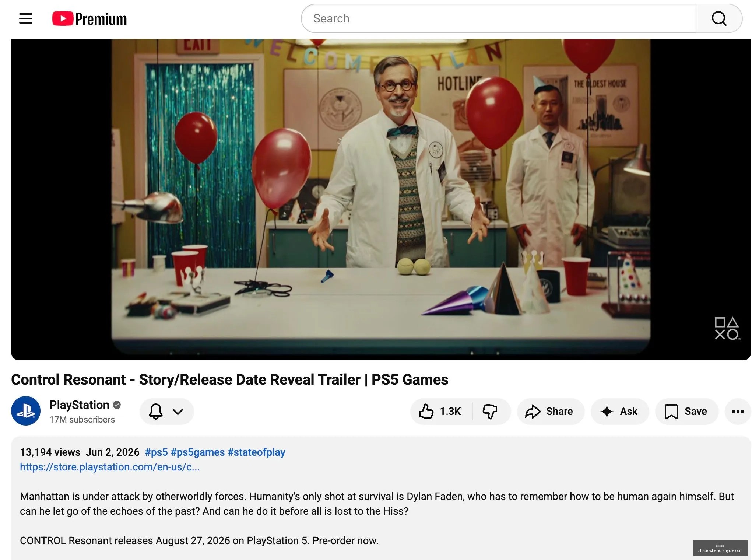
Task: Open the #ps5games hashtag
Action: coord(198,452)
